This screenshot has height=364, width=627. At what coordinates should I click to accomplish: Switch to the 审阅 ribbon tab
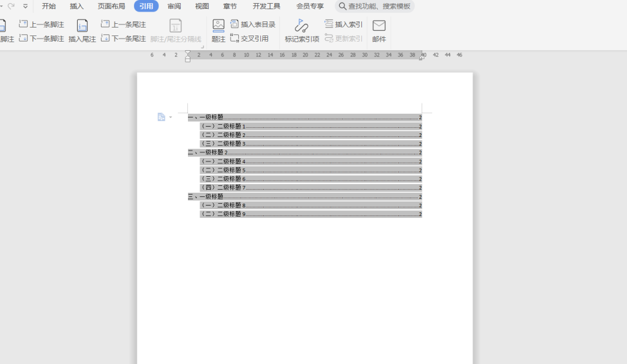click(x=173, y=6)
